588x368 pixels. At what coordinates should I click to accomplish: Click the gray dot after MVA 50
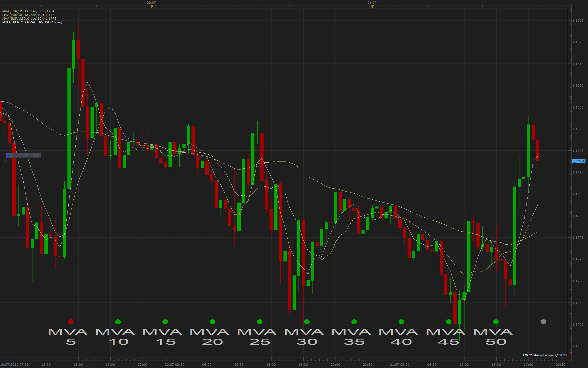point(544,322)
